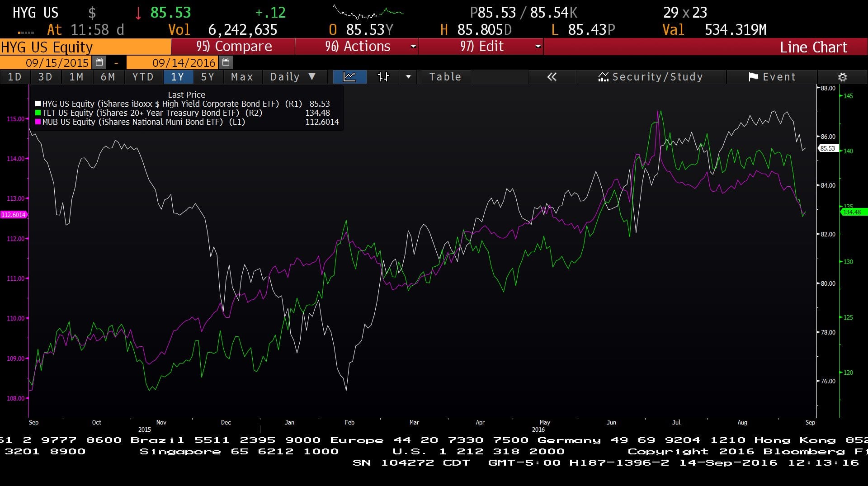Open the 95) Compare option
The image size is (868, 486).
pos(233,47)
